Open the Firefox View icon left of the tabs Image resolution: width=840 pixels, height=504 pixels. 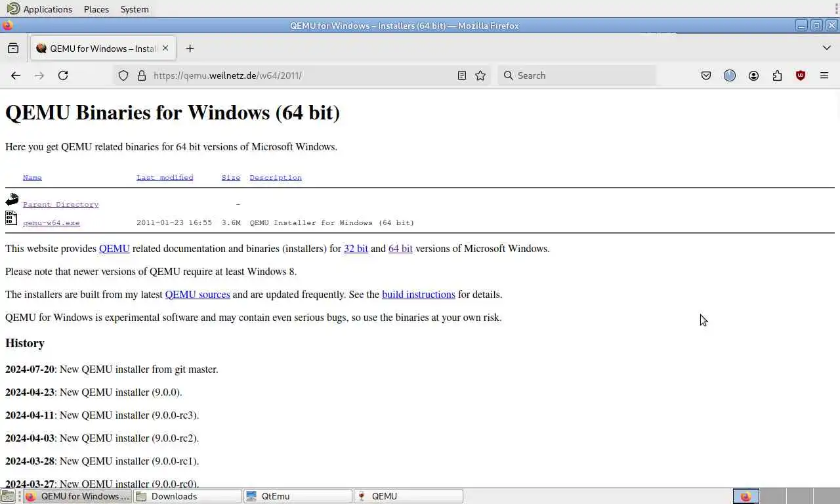click(13, 49)
